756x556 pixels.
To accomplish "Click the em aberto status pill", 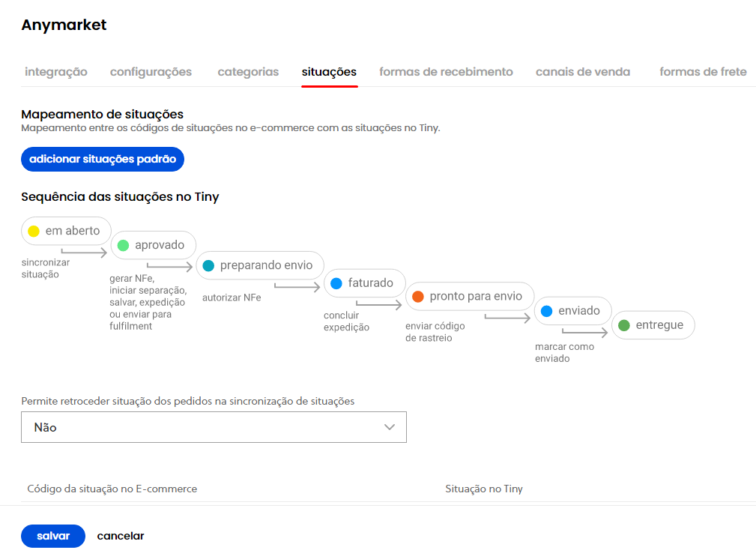I will click(x=67, y=231).
